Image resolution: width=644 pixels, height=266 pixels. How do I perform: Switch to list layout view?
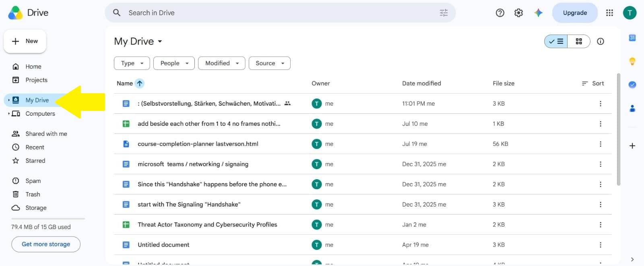pyautogui.click(x=556, y=41)
